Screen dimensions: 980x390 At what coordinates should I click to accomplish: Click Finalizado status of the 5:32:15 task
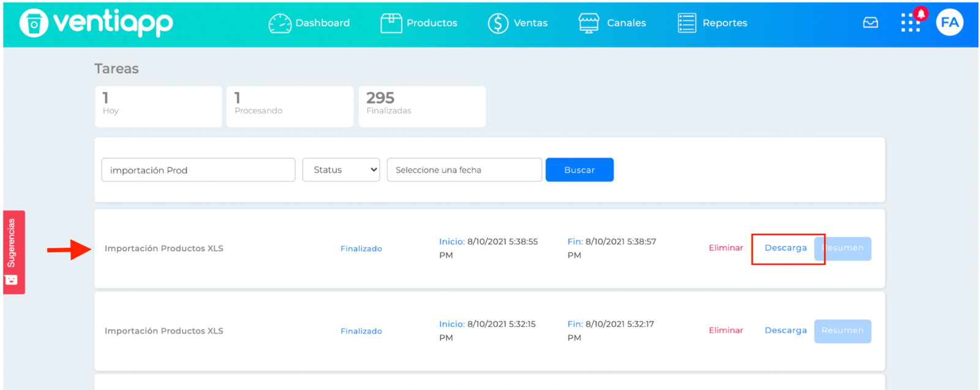[361, 331]
